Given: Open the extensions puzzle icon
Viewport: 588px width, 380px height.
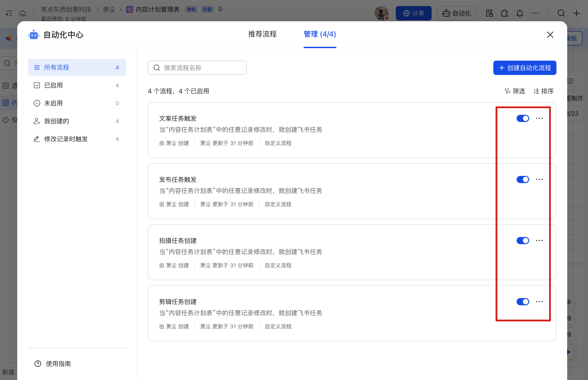Looking at the screenshot, I should click(x=505, y=13).
